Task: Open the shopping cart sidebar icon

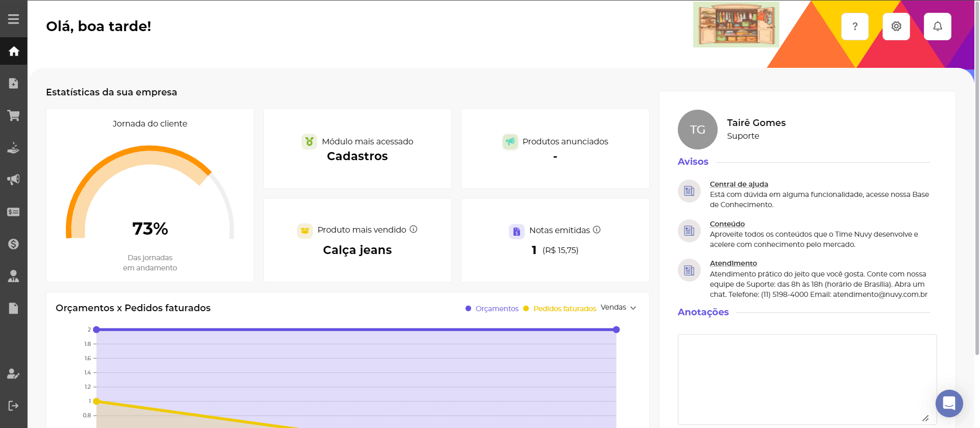Action: [x=14, y=116]
